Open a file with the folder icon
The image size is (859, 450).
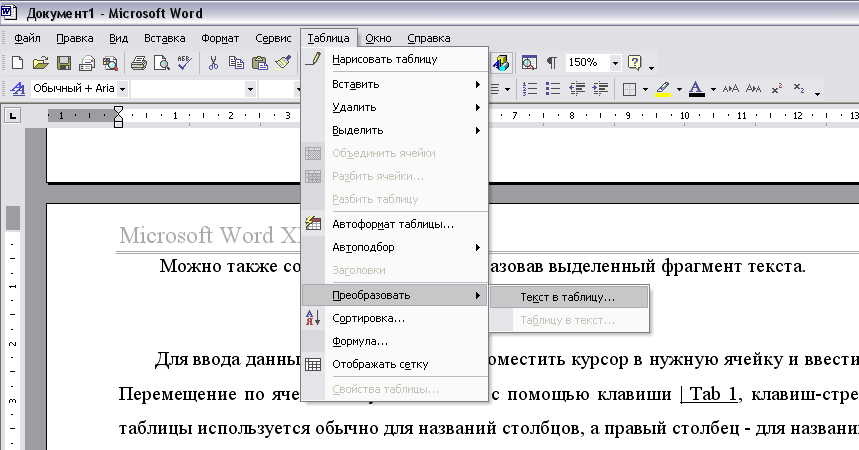(41, 63)
